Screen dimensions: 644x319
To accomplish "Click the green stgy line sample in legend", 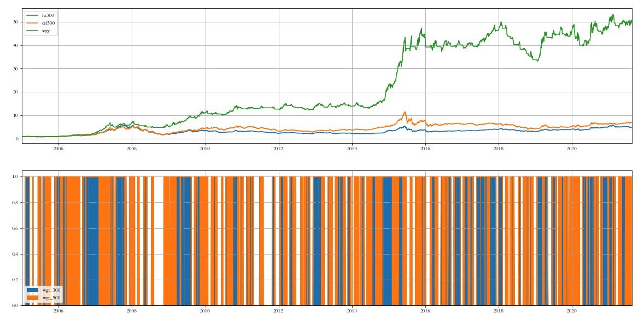I will pos(32,31).
